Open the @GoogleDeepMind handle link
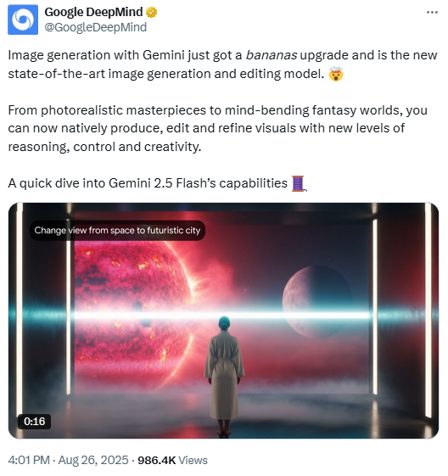The height and width of the screenshot is (476, 448). coord(96,27)
